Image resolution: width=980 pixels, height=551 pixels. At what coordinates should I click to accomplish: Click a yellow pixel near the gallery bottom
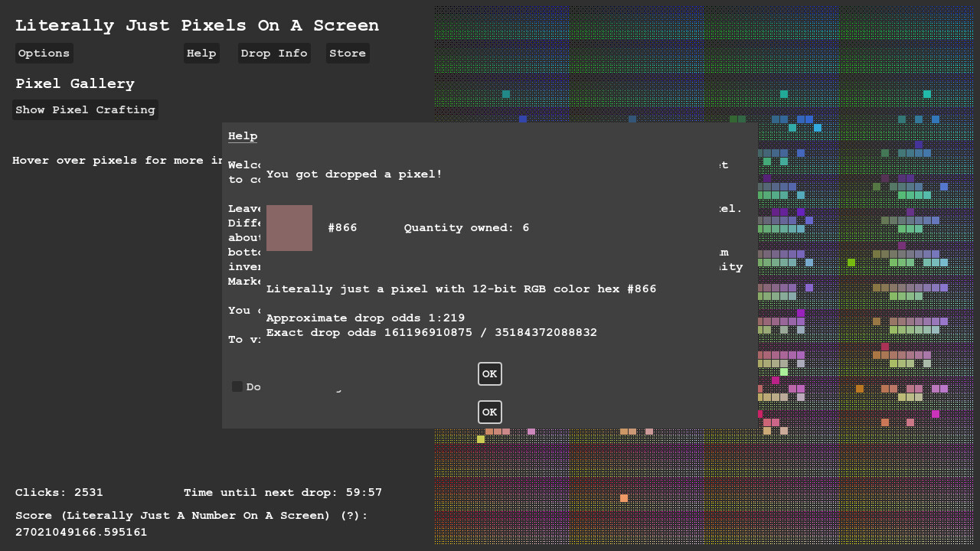click(480, 439)
